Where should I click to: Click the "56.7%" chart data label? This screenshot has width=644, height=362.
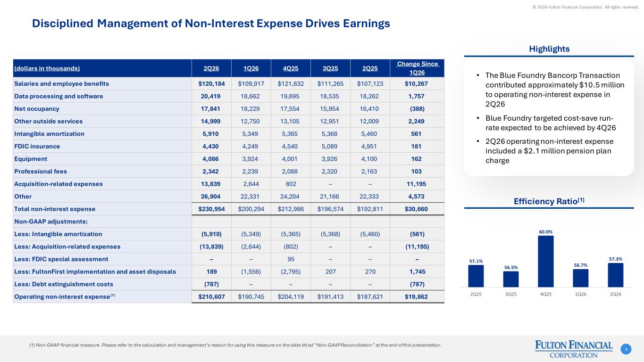pyautogui.click(x=580, y=265)
